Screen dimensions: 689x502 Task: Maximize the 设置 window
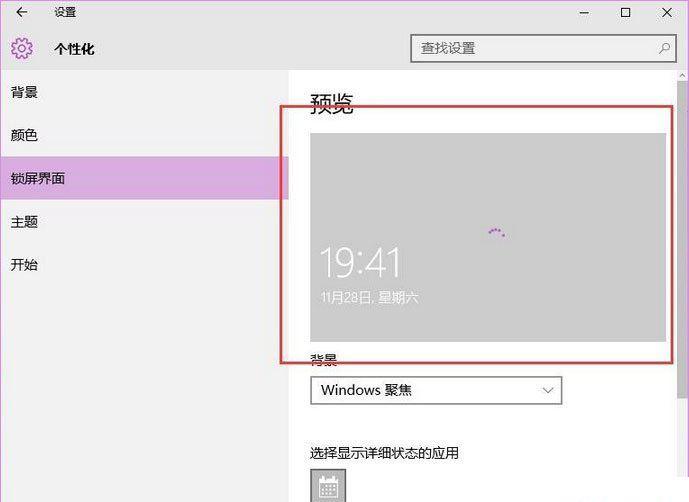point(625,13)
